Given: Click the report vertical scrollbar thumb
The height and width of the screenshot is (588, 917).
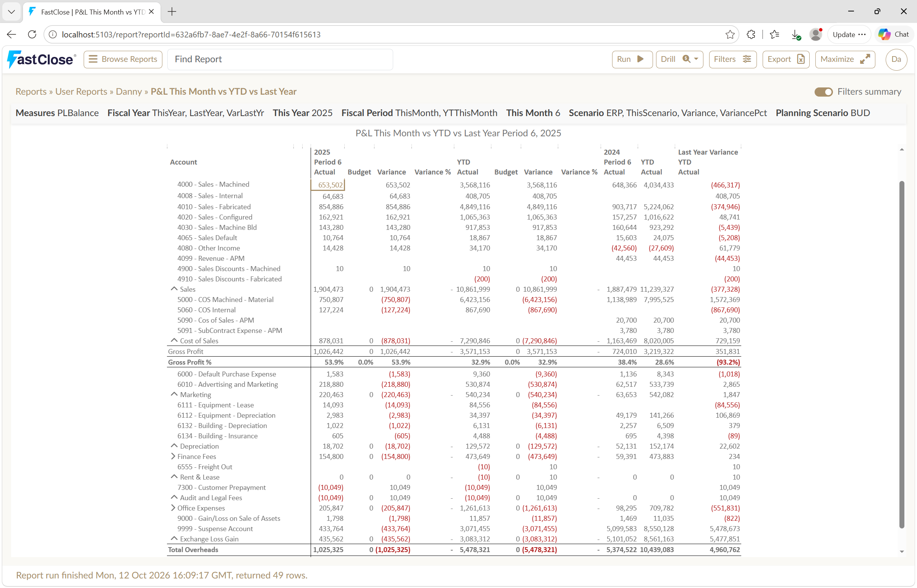Looking at the screenshot, I should [902, 354].
